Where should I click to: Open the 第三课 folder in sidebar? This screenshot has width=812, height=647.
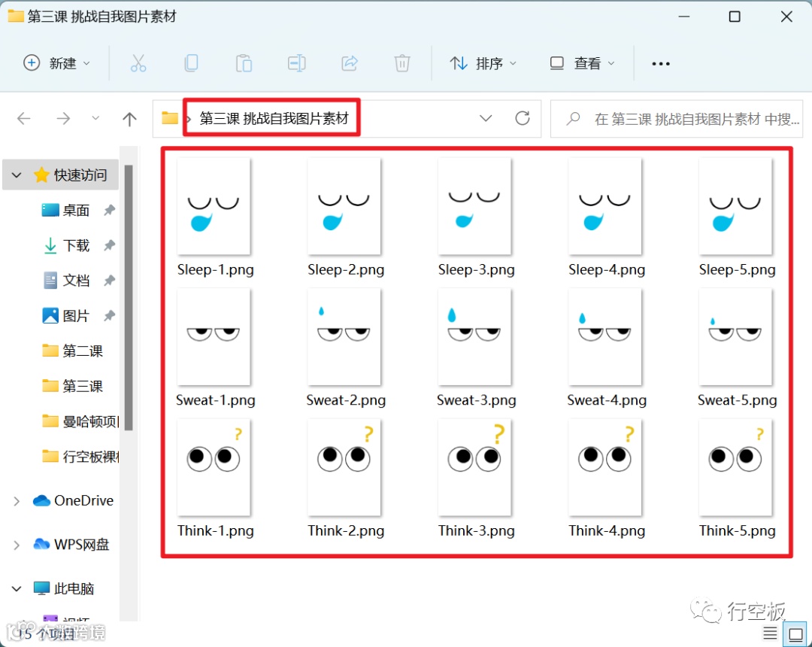coord(72,386)
